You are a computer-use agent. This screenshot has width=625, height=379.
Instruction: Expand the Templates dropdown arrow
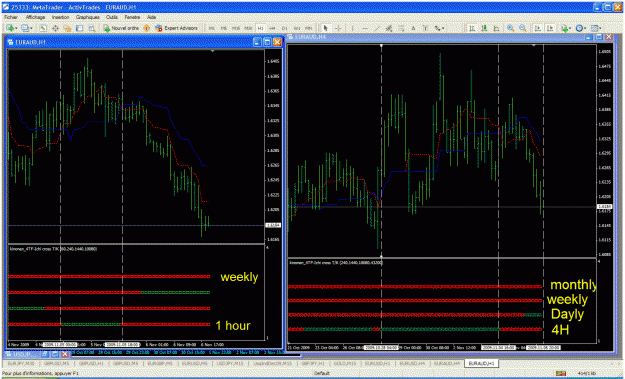coord(600,28)
